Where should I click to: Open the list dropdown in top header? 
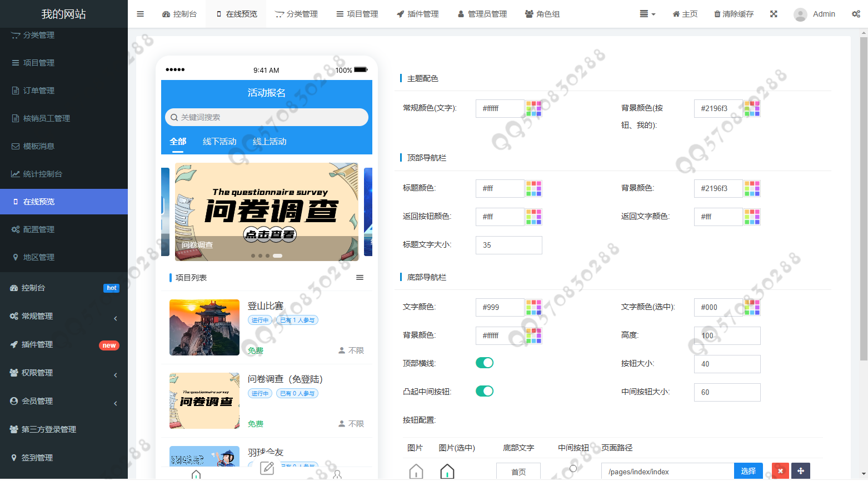(647, 14)
